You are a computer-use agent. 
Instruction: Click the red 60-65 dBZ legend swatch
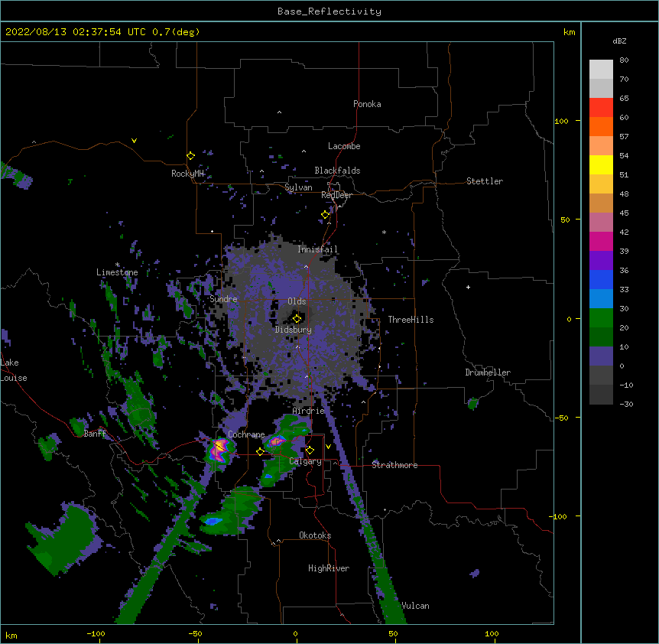(x=601, y=108)
